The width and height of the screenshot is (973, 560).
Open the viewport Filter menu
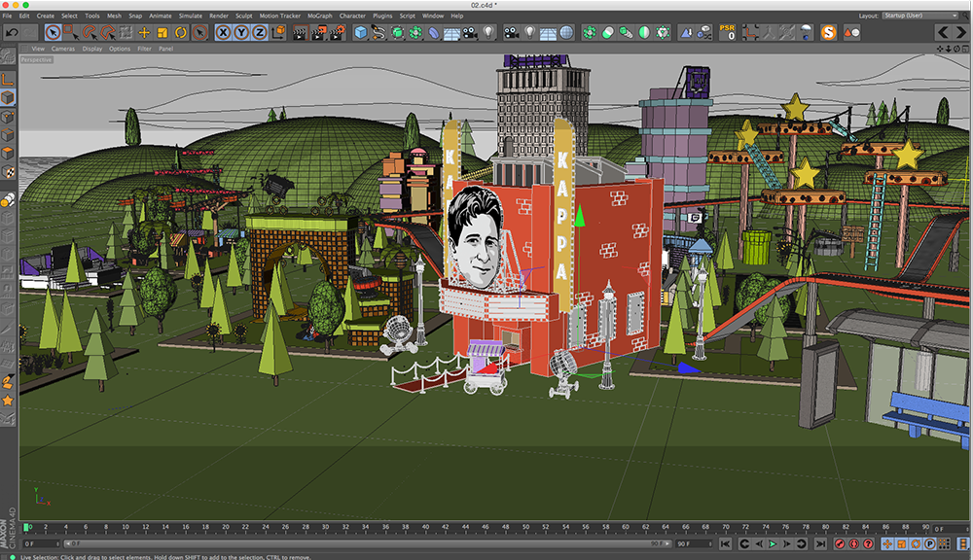coord(145,49)
